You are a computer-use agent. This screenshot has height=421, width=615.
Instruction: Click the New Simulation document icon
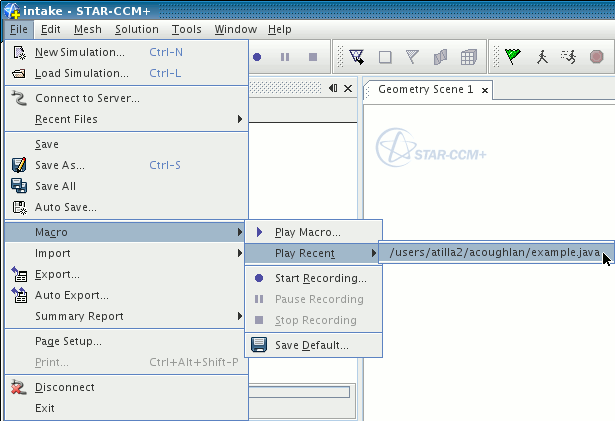(19, 53)
